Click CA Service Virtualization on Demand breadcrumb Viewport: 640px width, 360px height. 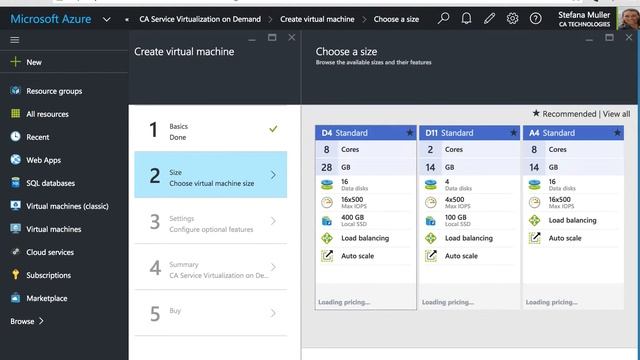pyautogui.click(x=200, y=19)
